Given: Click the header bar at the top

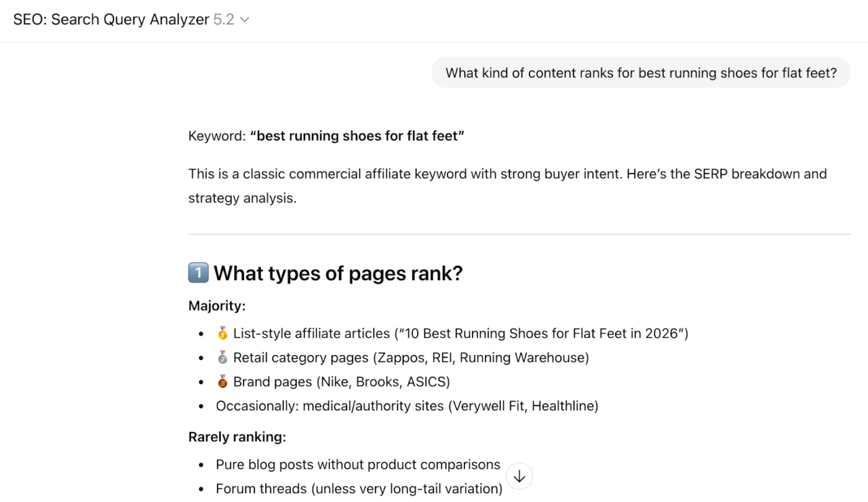Looking at the screenshot, I should click(434, 19).
